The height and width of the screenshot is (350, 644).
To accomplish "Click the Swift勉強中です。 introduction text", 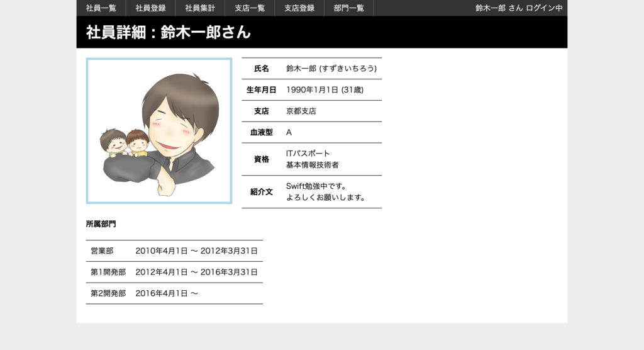I will point(316,186).
